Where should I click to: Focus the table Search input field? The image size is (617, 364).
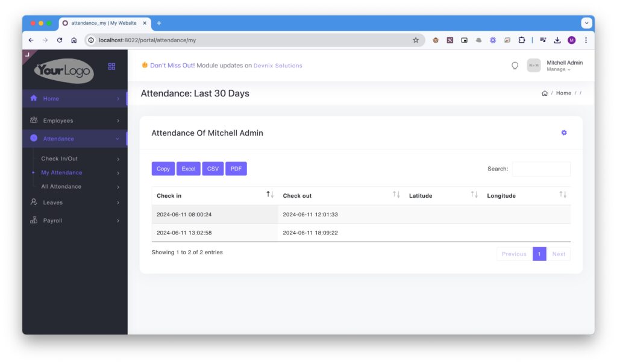pos(540,169)
